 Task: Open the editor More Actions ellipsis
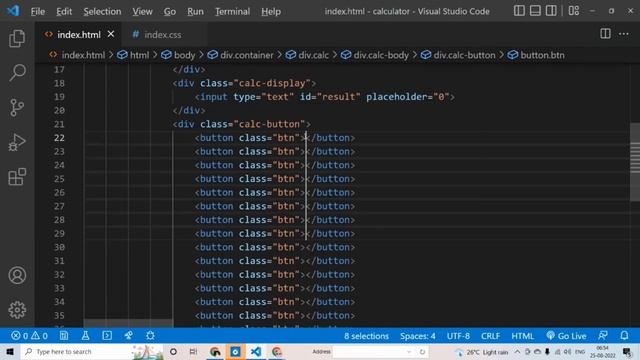pos(624,34)
